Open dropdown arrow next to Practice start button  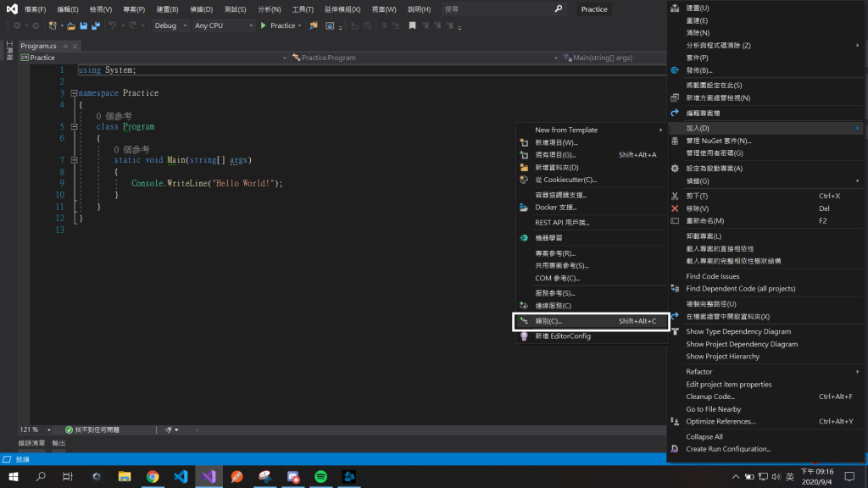[x=299, y=25]
